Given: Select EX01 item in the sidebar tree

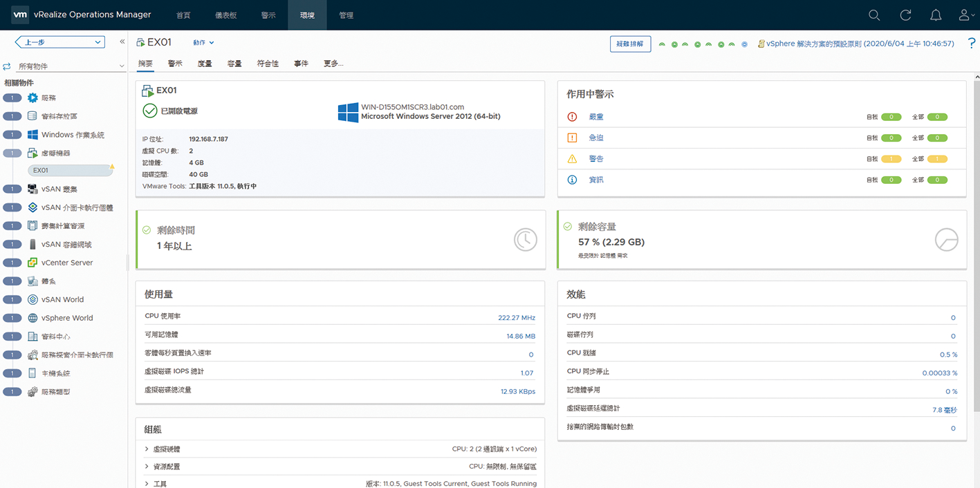Looking at the screenshot, I should coord(69,170).
